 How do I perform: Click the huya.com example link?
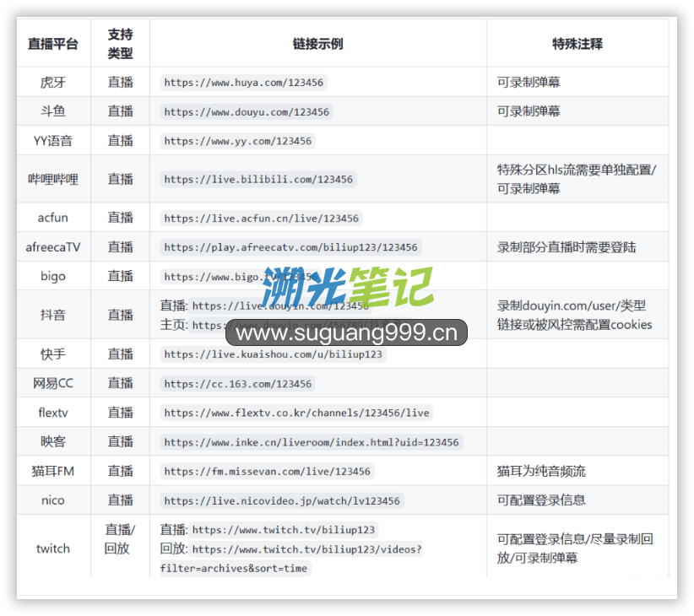coord(243,83)
